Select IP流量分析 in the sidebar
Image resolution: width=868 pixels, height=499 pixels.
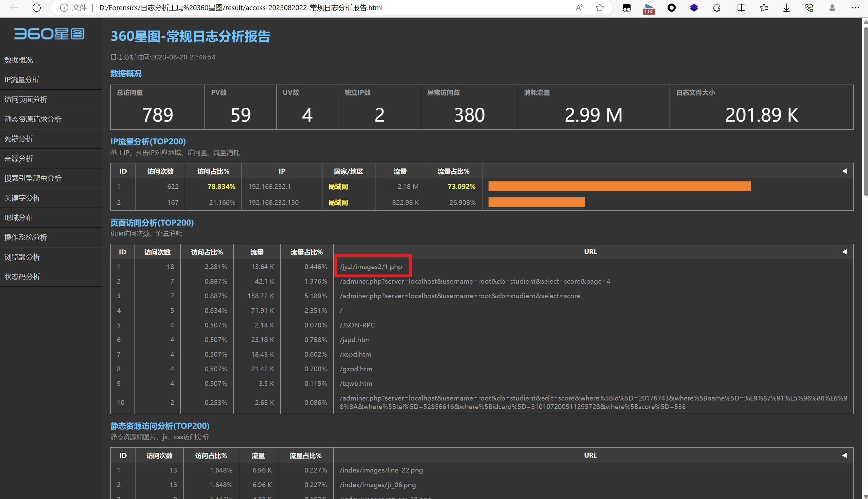click(x=51, y=80)
